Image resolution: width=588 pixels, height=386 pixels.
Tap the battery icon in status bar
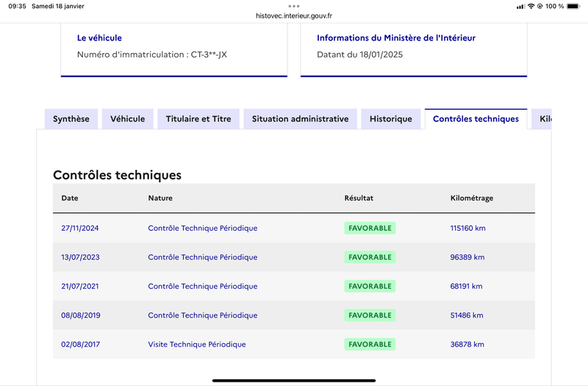(573, 7)
